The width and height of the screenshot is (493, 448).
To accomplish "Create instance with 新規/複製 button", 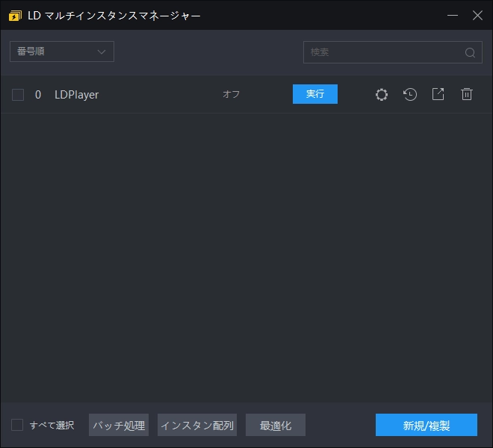I will [427, 425].
